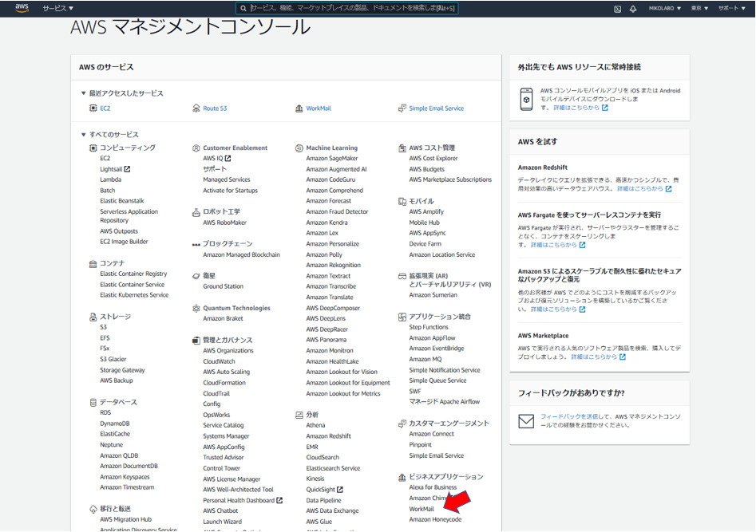Click the WorkMail icon in recent services
The height and width of the screenshot is (532, 756).
coord(299,108)
